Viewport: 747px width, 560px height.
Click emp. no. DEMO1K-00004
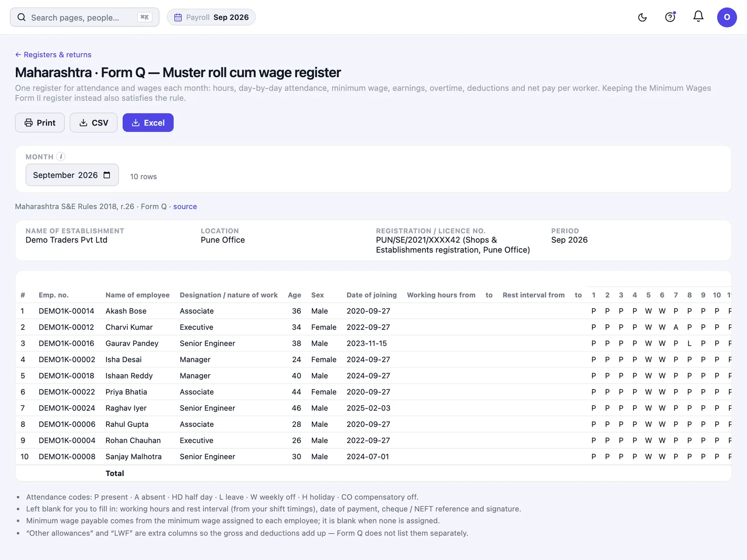[x=67, y=441]
